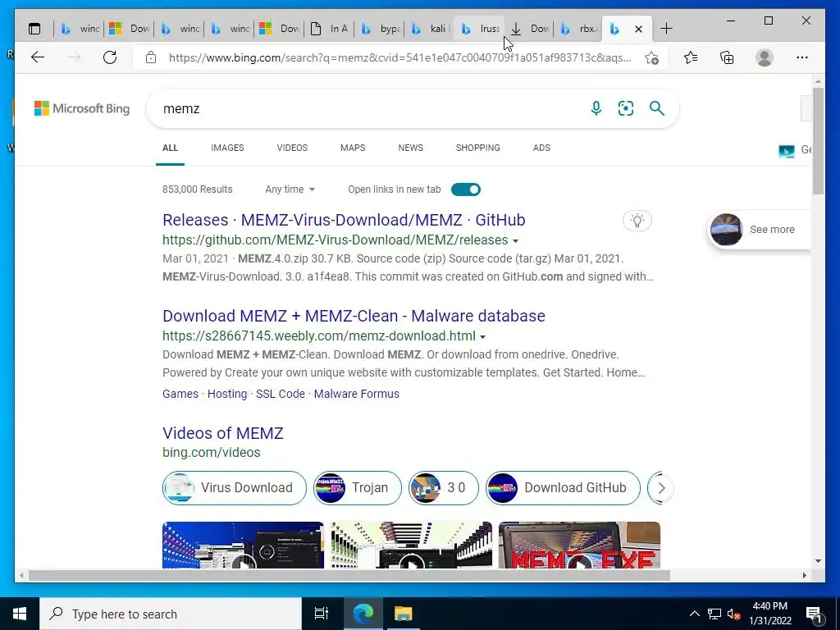840x630 pixels.
Task: Open Releases MEMZ-Virus-Download GitHub result
Action: (344, 220)
